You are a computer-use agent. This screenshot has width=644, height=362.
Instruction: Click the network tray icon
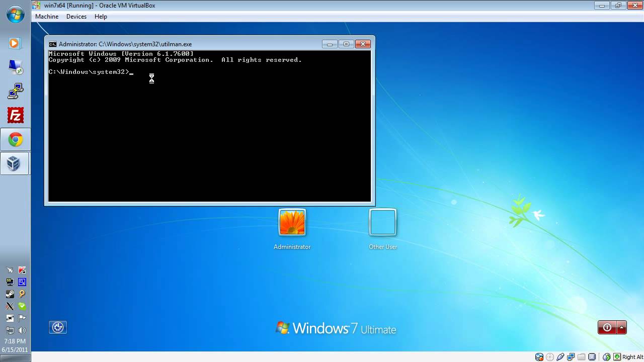(x=10, y=330)
